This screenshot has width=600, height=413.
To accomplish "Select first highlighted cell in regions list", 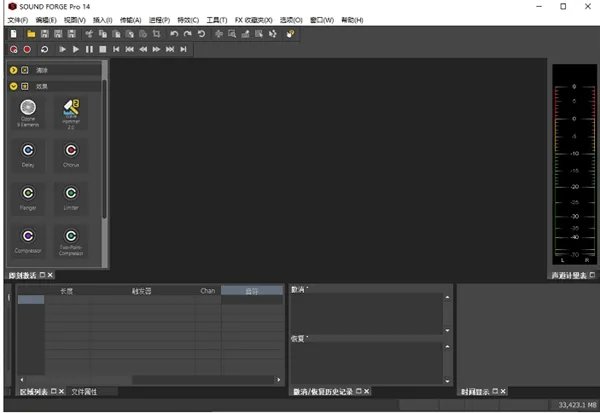I will pos(31,300).
